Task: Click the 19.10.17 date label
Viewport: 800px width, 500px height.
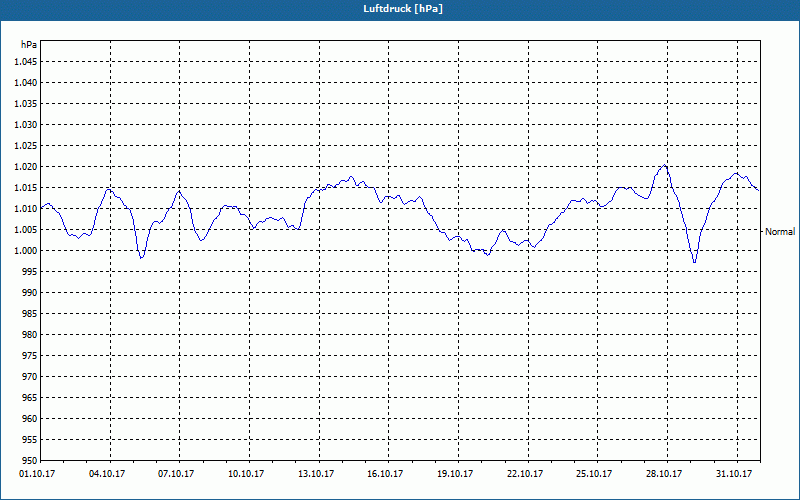Action: 455,474
